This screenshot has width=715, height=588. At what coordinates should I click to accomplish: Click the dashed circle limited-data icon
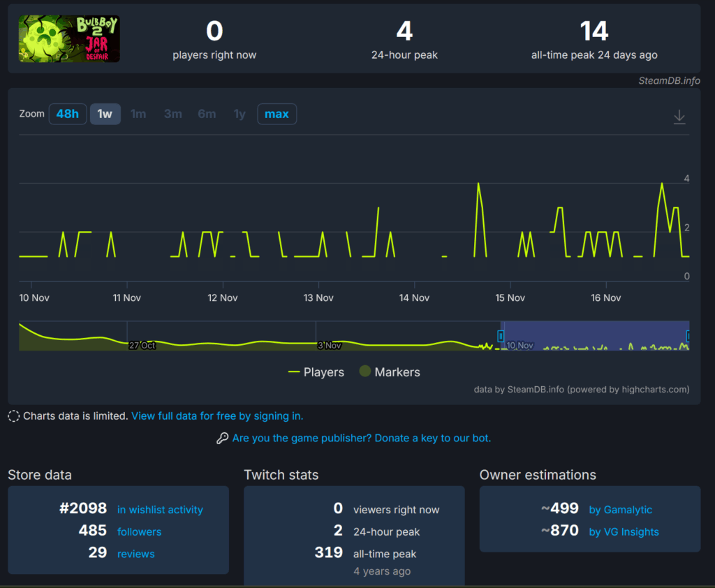[14, 416]
